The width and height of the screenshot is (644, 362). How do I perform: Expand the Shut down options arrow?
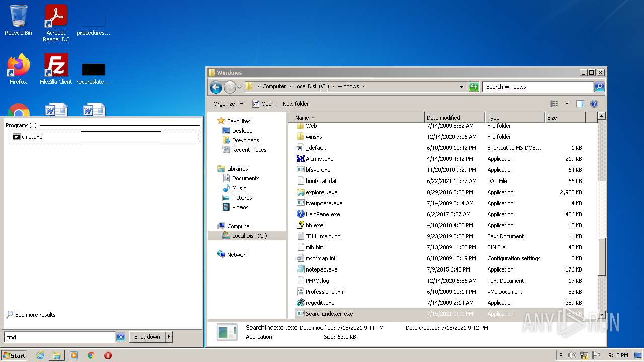169,337
